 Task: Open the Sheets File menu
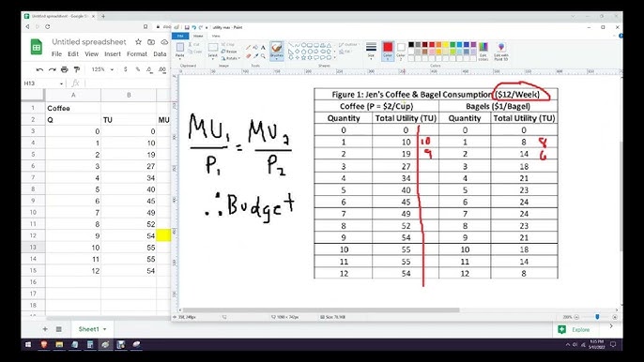click(56, 54)
